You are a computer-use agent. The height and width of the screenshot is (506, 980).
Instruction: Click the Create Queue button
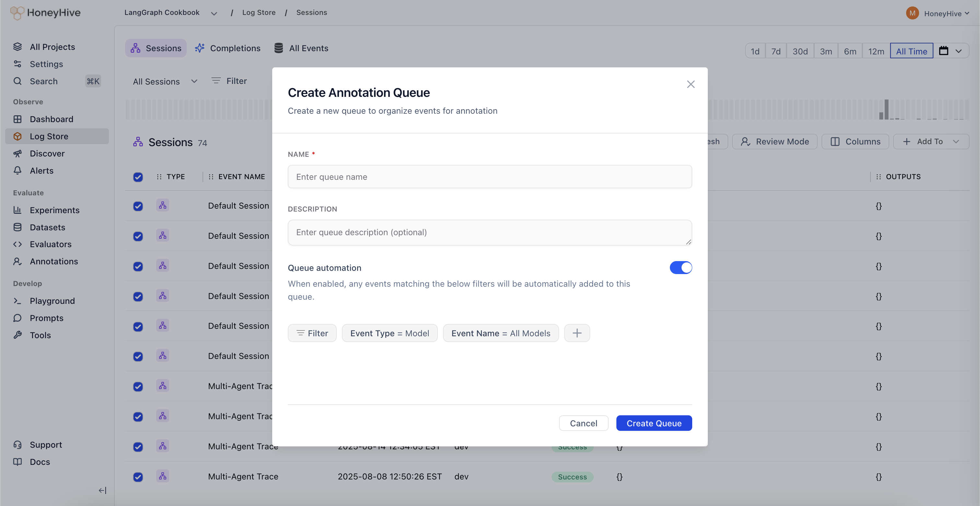[654, 423]
